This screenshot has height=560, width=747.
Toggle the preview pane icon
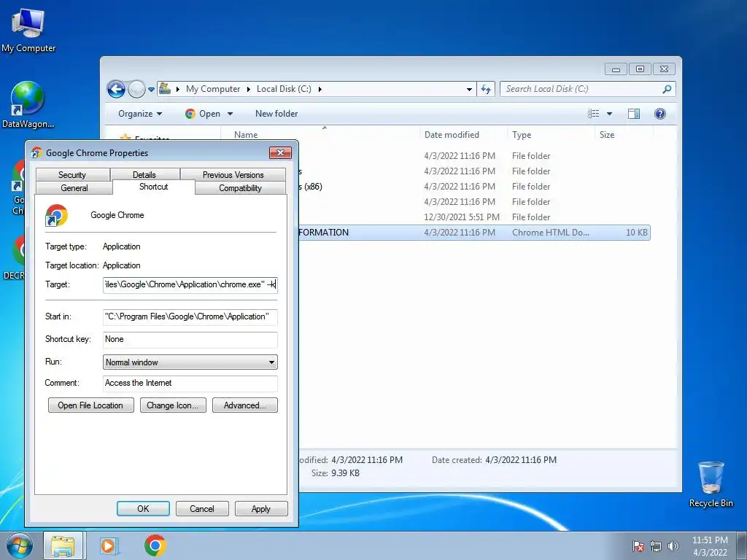[x=634, y=114]
